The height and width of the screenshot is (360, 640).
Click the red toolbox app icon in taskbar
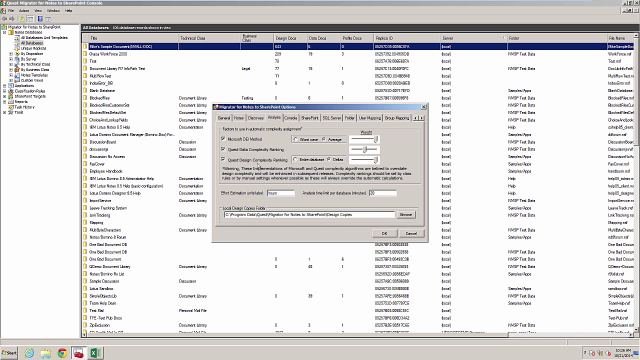coord(78,353)
